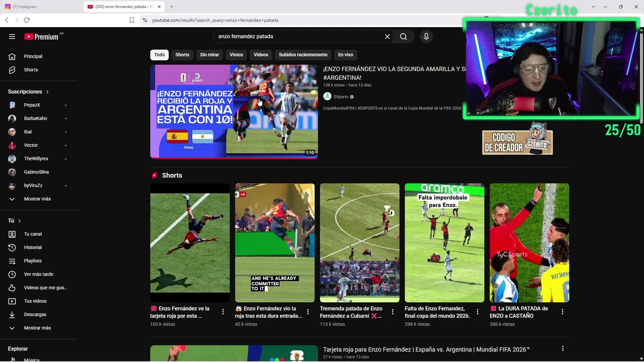Open the DSports channel name link
The height and width of the screenshot is (362, 644).
click(x=341, y=97)
